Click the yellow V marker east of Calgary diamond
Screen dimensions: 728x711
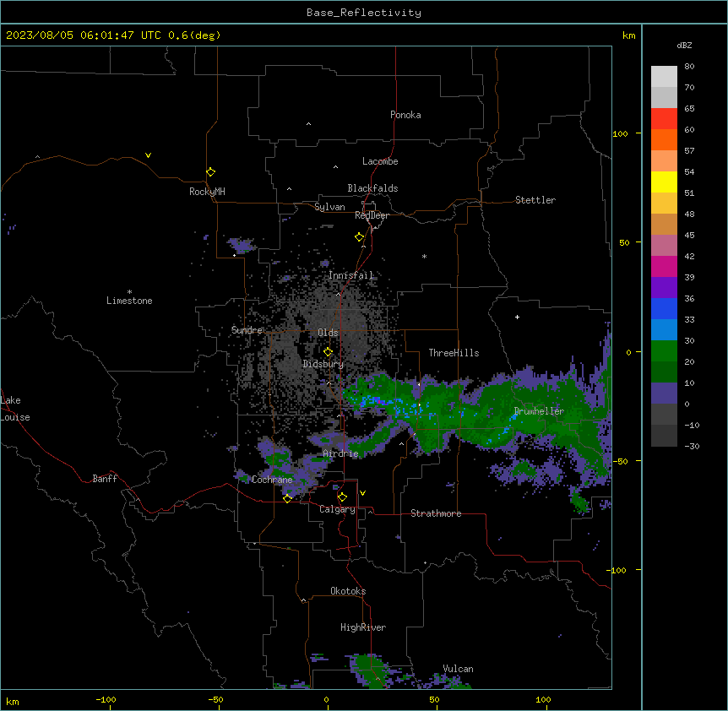(x=362, y=493)
